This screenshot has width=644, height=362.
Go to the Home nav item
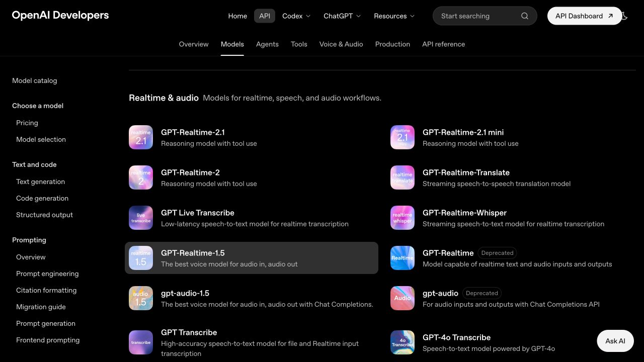(237, 16)
